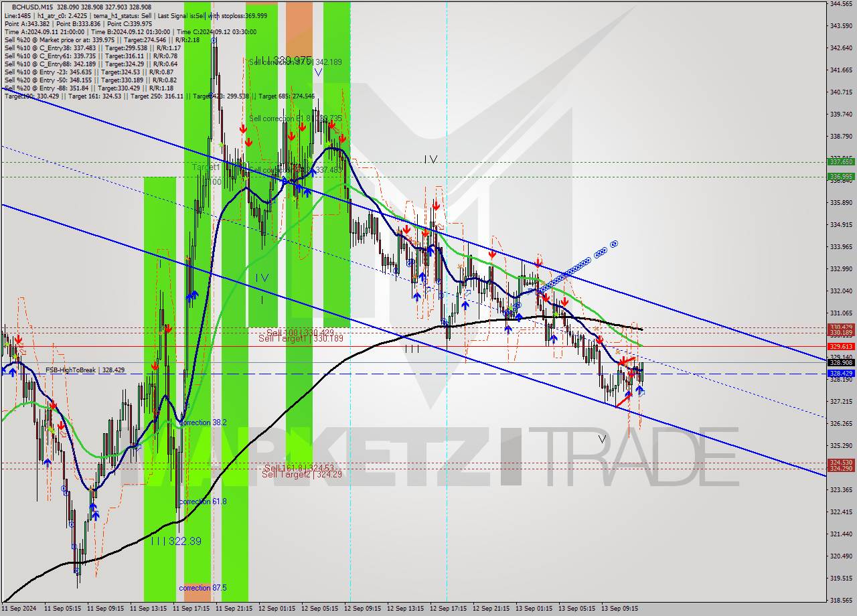Click the I I I 322.39 wave label

[x=175, y=541]
